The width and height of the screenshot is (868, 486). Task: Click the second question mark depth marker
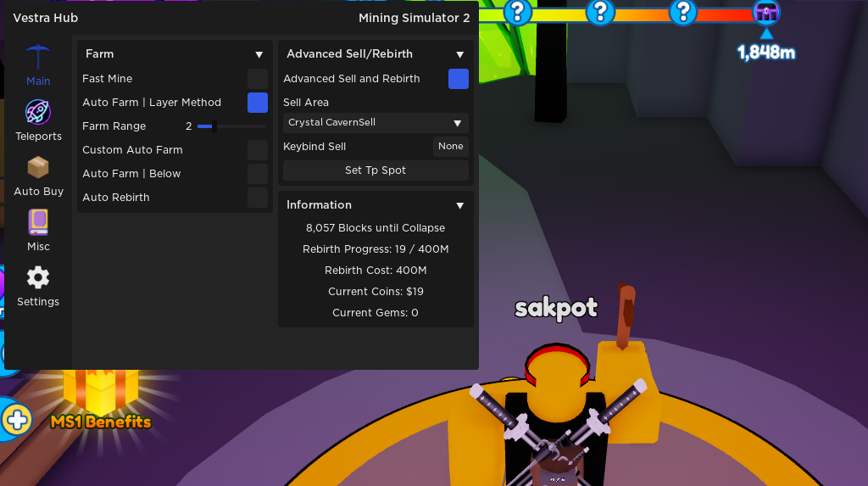[x=600, y=12]
